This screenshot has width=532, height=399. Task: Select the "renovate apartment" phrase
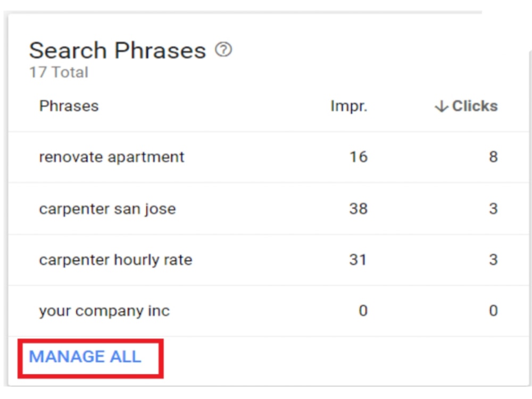coord(112,157)
